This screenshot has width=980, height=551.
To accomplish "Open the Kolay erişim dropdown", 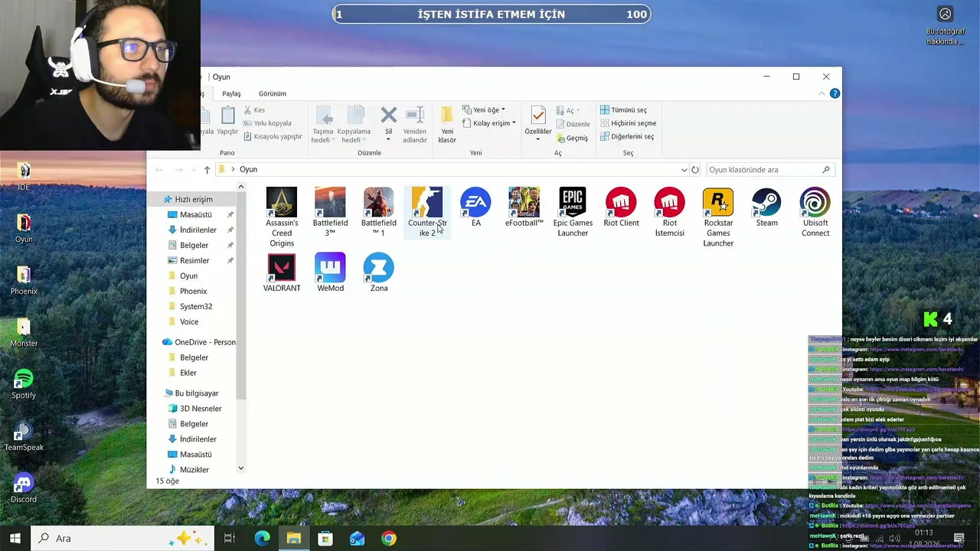I will [x=489, y=123].
